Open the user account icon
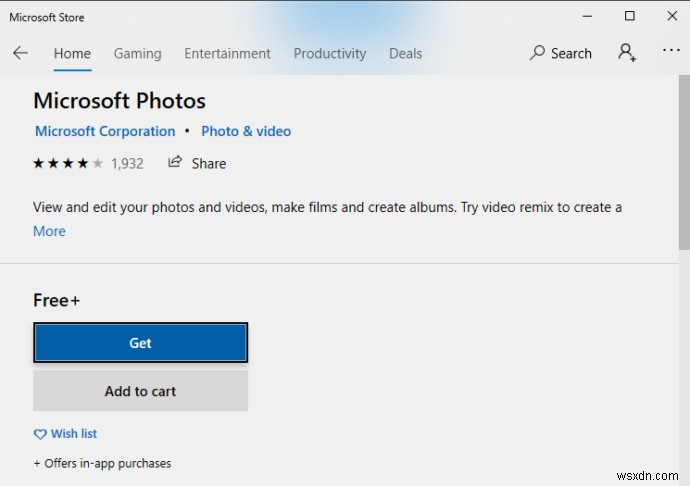This screenshot has height=486, width=690. [x=627, y=53]
